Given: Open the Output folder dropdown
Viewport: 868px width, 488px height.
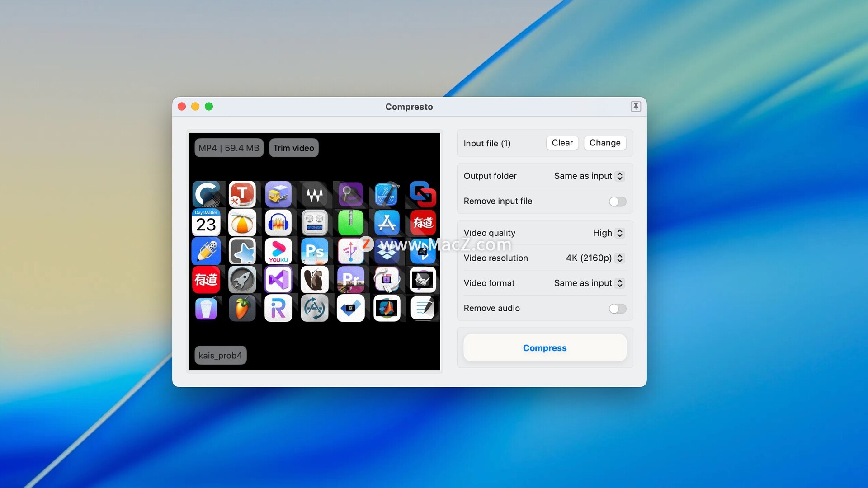Looking at the screenshot, I should (x=589, y=176).
